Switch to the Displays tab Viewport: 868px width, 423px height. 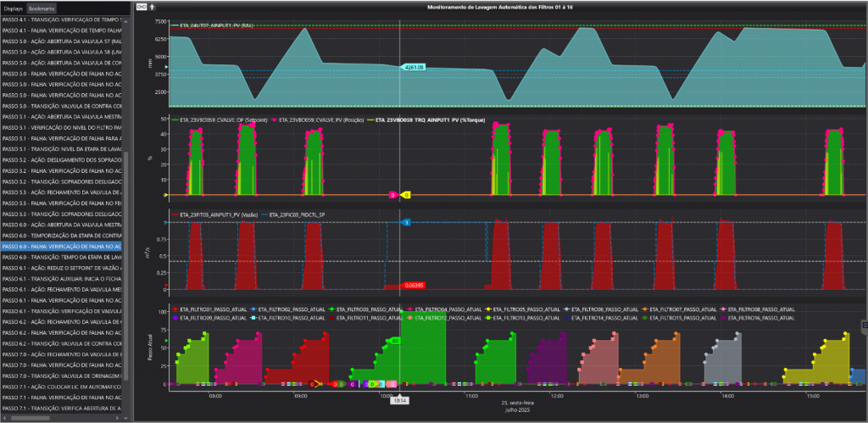click(x=14, y=7)
